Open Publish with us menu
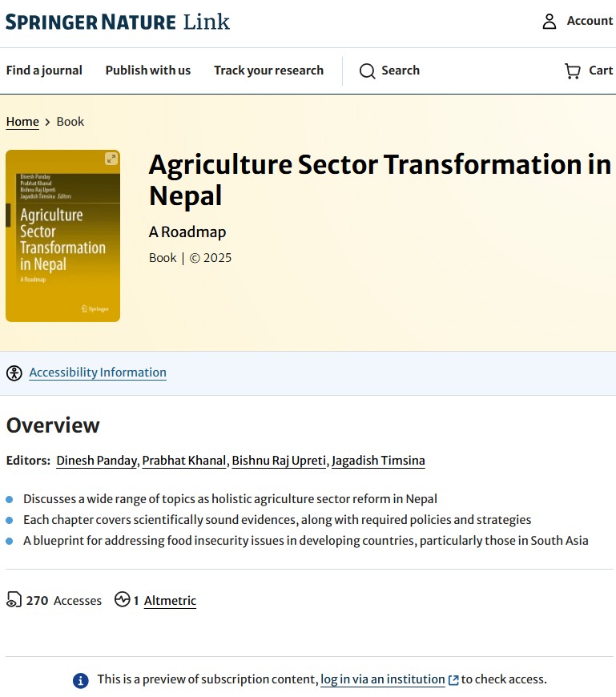 click(x=148, y=71)
